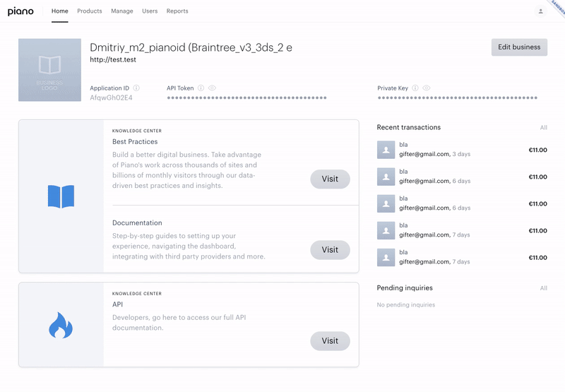This screenshot has width=565, height=392.
Task: Open the user account icon
Action: click(540, 11)
